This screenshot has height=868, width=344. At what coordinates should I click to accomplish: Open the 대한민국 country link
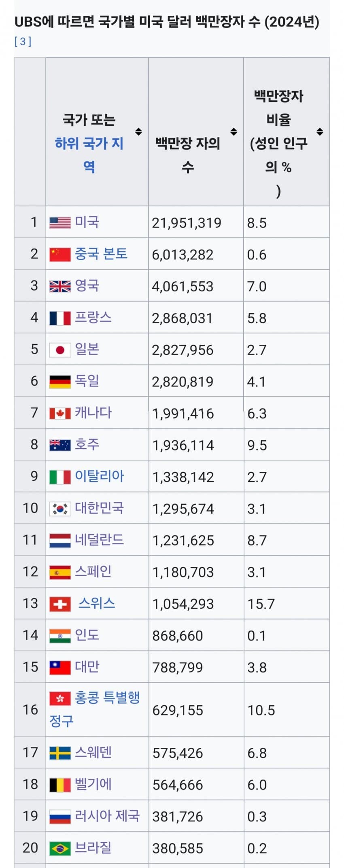coord(100,508)
